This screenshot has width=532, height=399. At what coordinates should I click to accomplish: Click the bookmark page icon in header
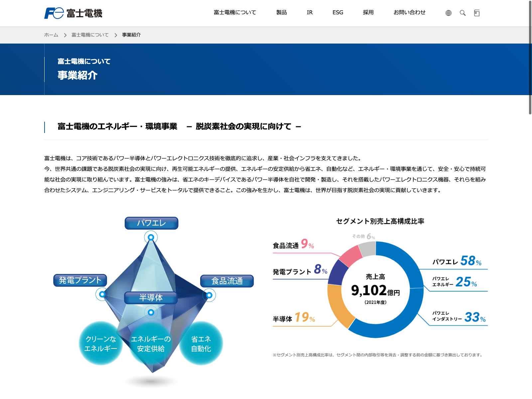point(477,13)
